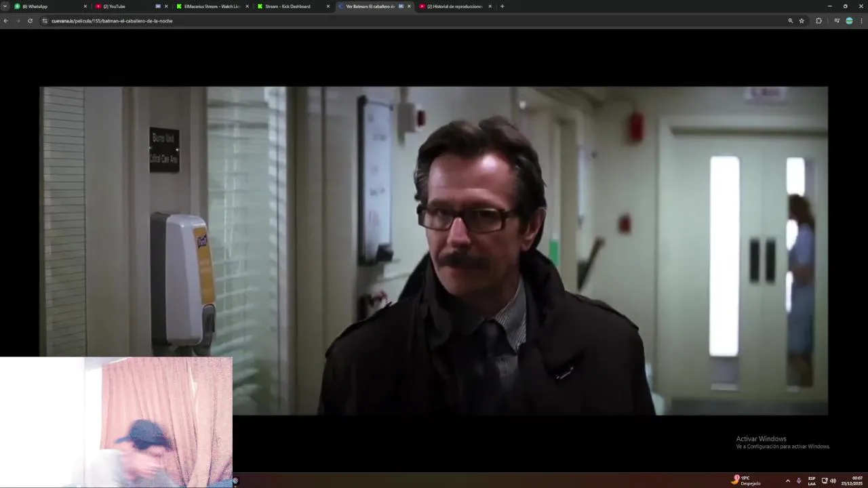Reload the cuevana page
This screenshot has width=868, height=488.
tap(30, 21)
